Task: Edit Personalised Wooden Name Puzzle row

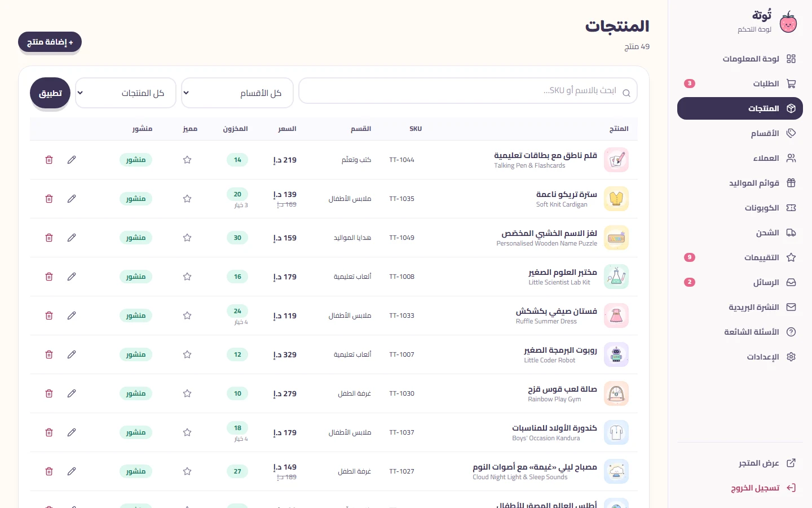Action: [x=72, y=238]
